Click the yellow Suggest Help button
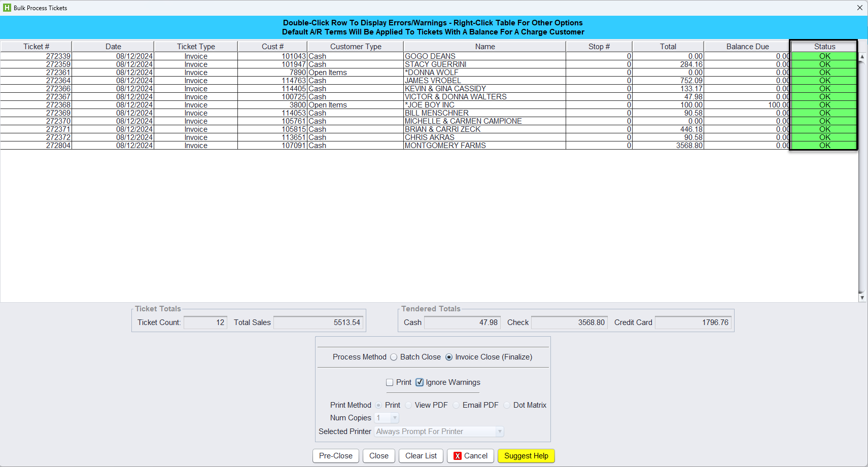Viewport: 868px width, 467px height. [526, 456]
